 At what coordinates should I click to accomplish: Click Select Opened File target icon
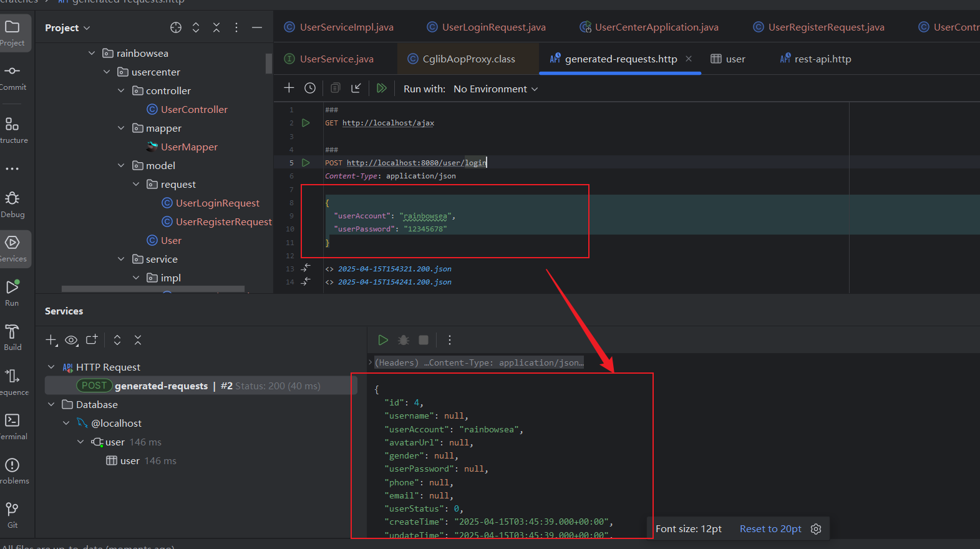[176, 27]
